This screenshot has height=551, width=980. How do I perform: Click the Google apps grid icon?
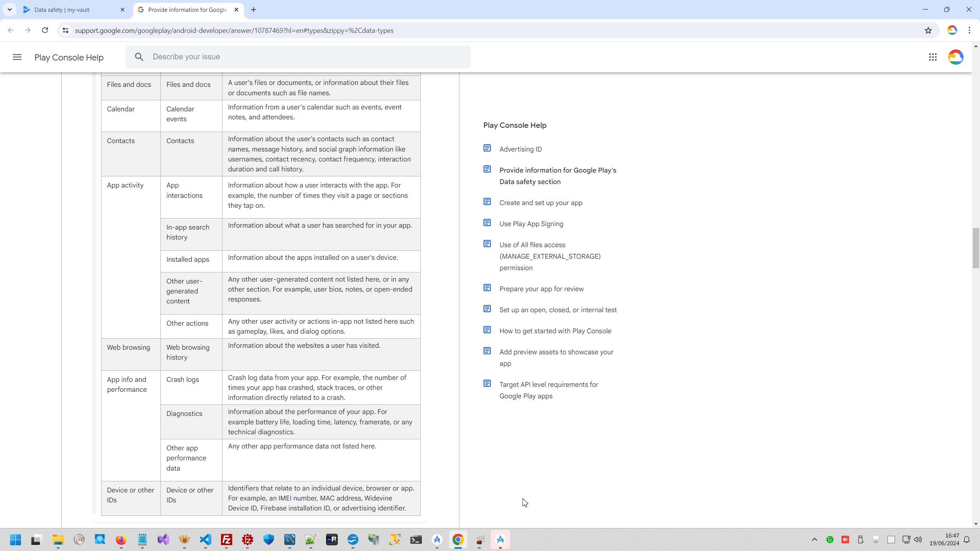[933, 57]
